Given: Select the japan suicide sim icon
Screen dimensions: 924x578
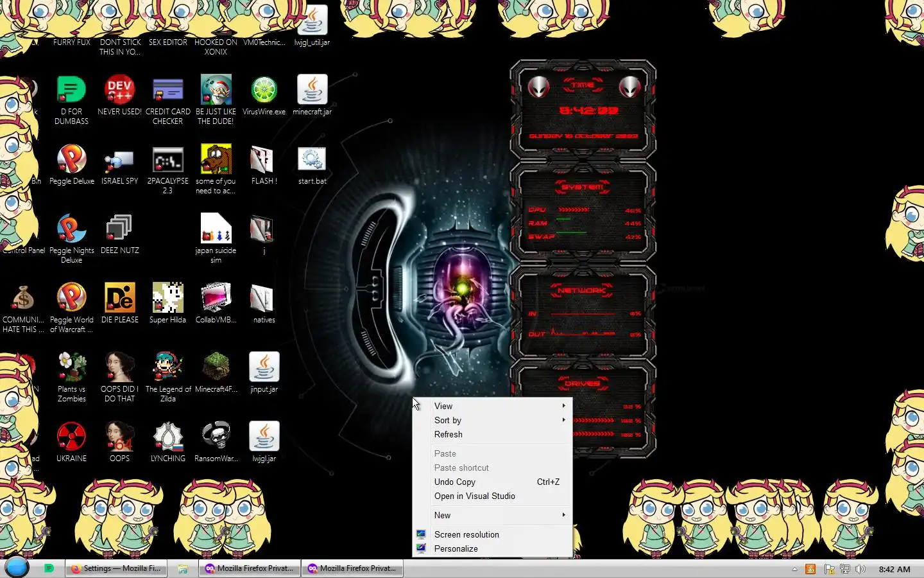Looking at the screenshot, I should tap(216, 229).
